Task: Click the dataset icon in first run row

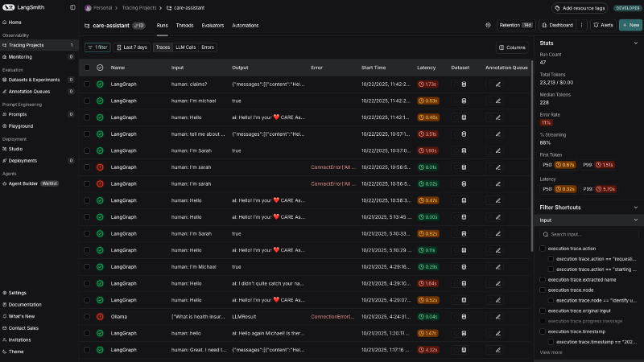Action: (464, 84)
